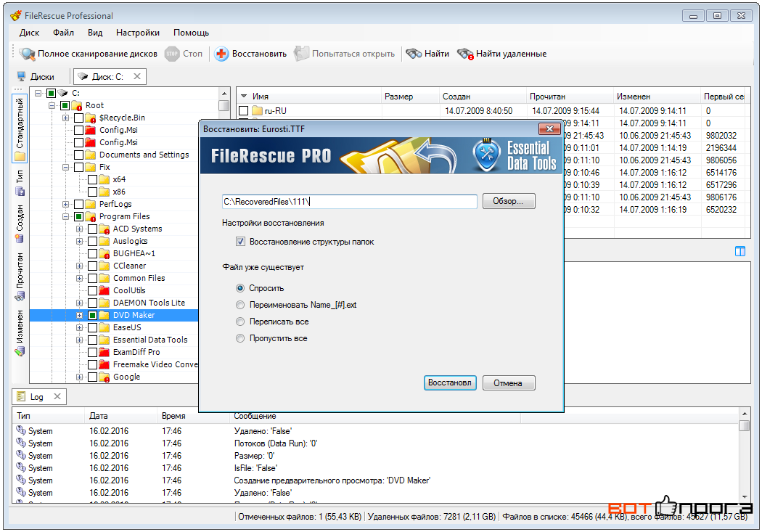Expand the $Recycle.Bin node
Viewport: 762px width, 532px height.
pyautogui.click(x=65, y=118)
